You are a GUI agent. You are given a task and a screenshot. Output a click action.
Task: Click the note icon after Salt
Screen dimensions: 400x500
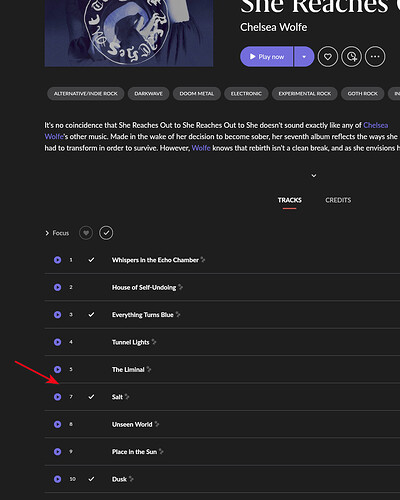point(127,397)
